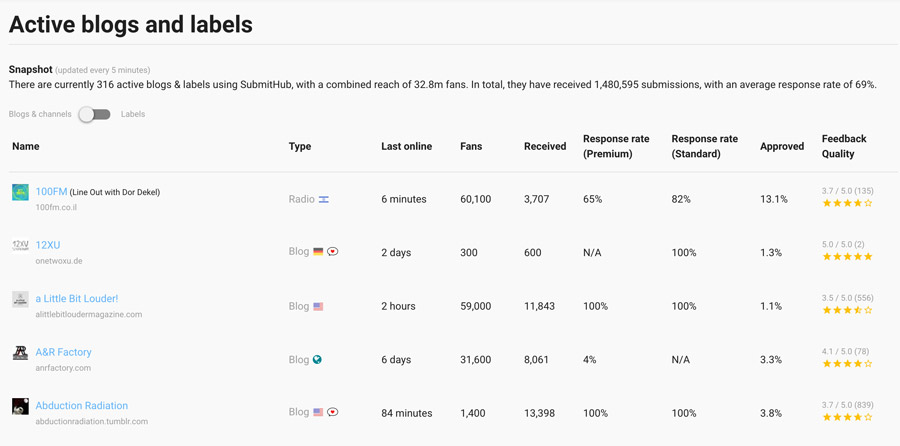Sort by the Last online column header

(406, 146)
